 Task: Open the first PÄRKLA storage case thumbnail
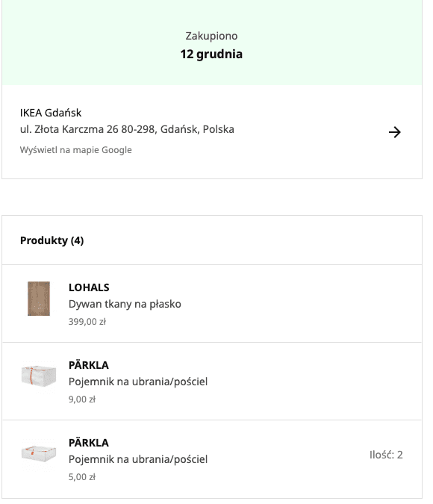point(39,376)
